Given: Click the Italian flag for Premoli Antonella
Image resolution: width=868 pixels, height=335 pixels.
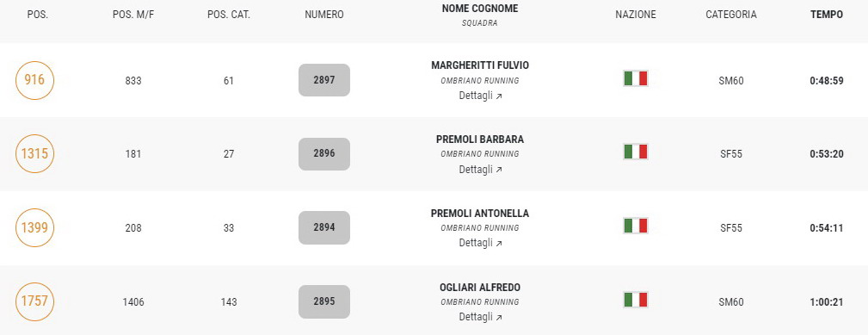Looking at the screenshot, I should [636, 226].
